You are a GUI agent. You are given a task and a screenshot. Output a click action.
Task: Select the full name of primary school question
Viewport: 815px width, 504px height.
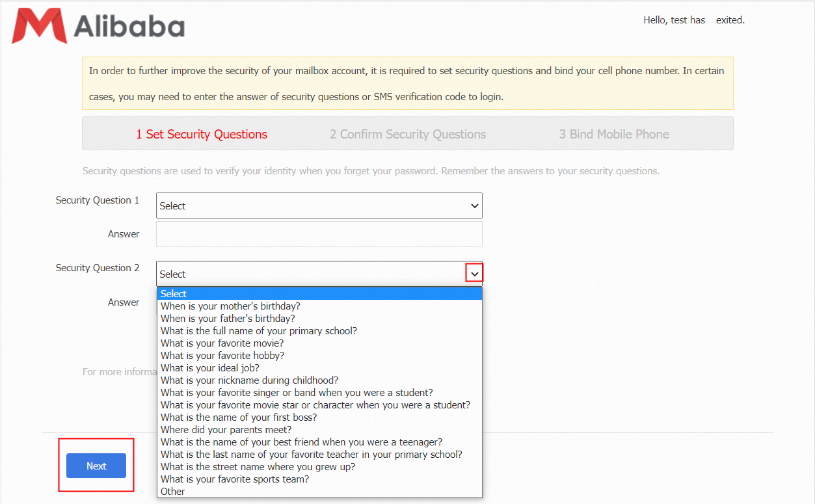click(259, 331)
